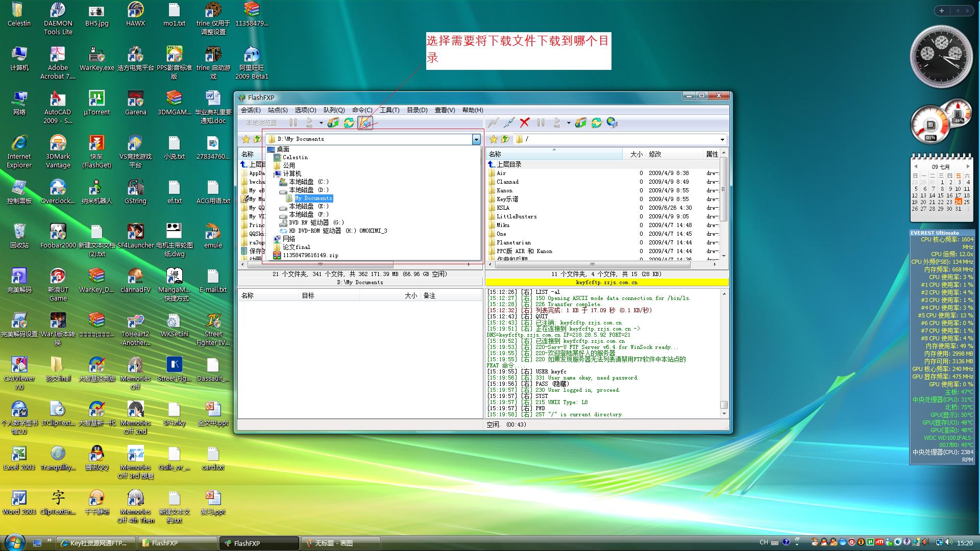Click the right pane pause icon
The width and height of the screenshot is (980, 551).
click(541, 122)
